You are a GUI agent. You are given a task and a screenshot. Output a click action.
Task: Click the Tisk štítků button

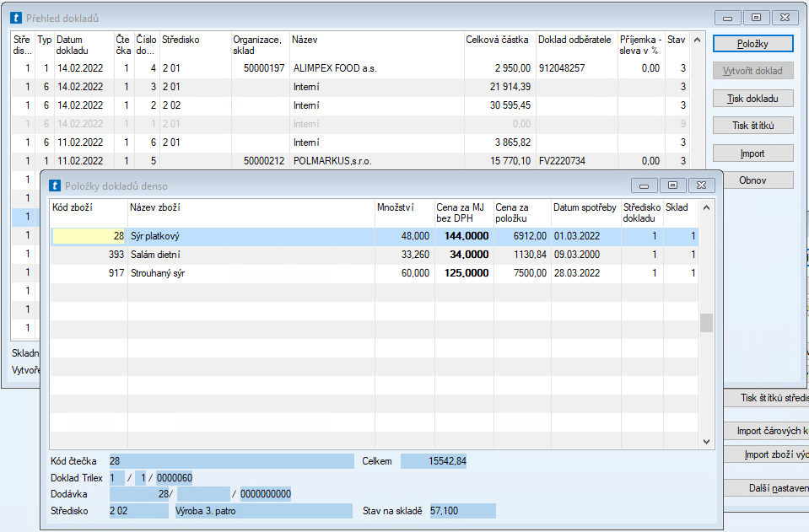752,126
